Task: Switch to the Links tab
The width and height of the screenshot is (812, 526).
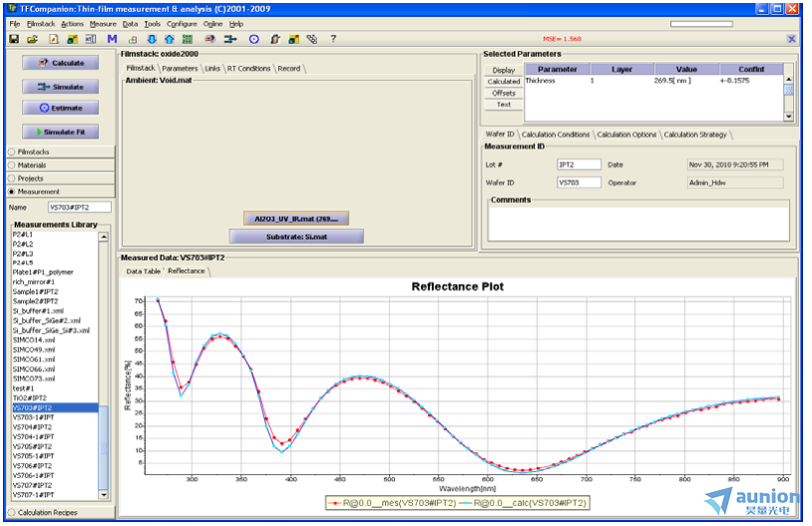Action: (x=212, y=69)
